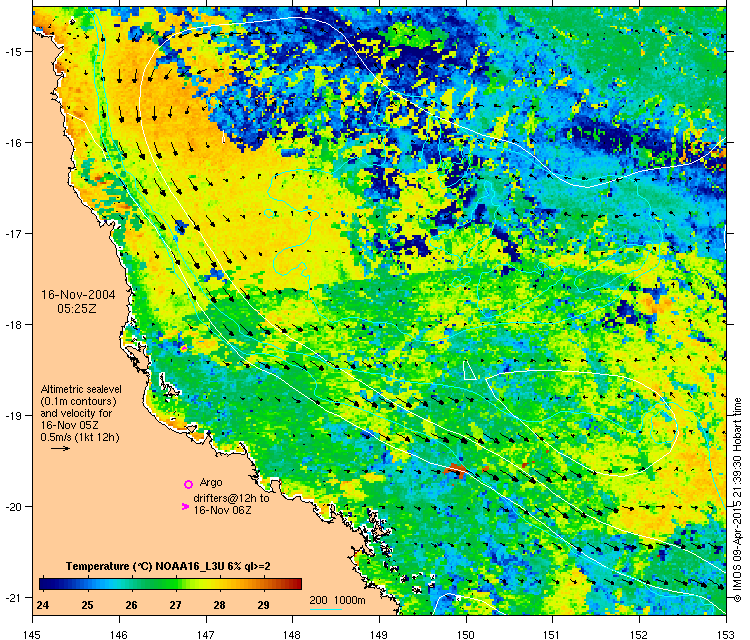Viewport: 750px width, 640px height.
Task: Click the cyan bathymetry legend line sample
Action: (x=326, y=609)
